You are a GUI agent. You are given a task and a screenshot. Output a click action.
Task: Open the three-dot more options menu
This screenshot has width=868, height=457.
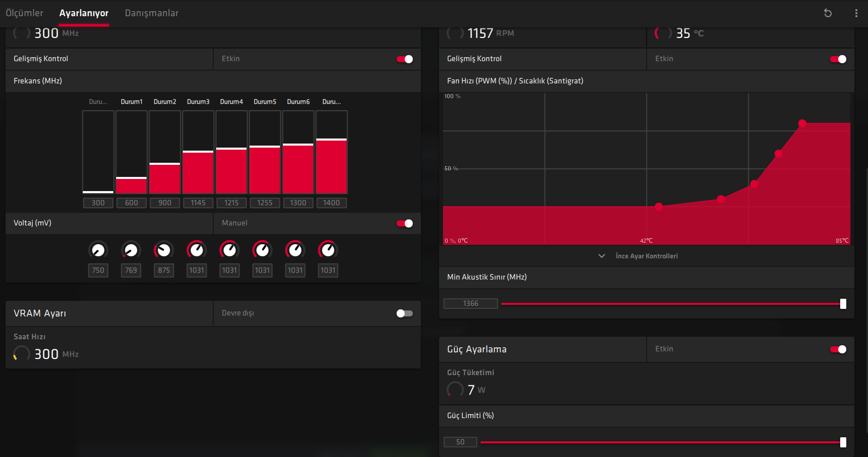click(x=856, y=13)
